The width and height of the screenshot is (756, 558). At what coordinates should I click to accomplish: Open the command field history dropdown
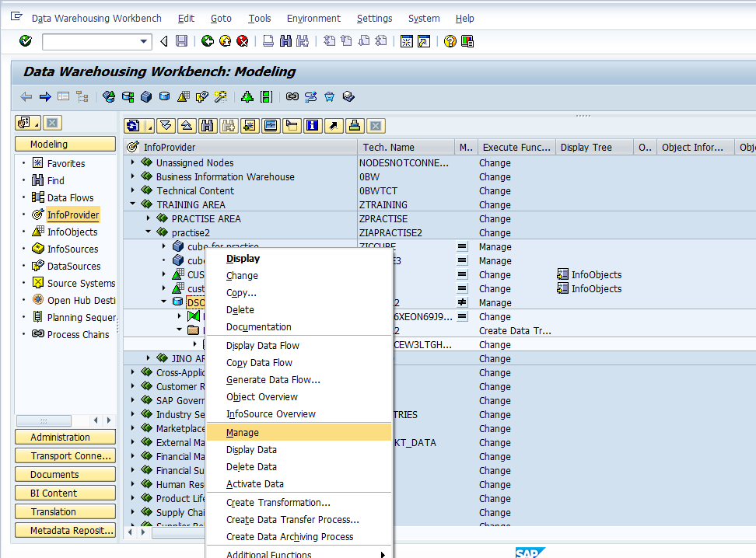145,40
